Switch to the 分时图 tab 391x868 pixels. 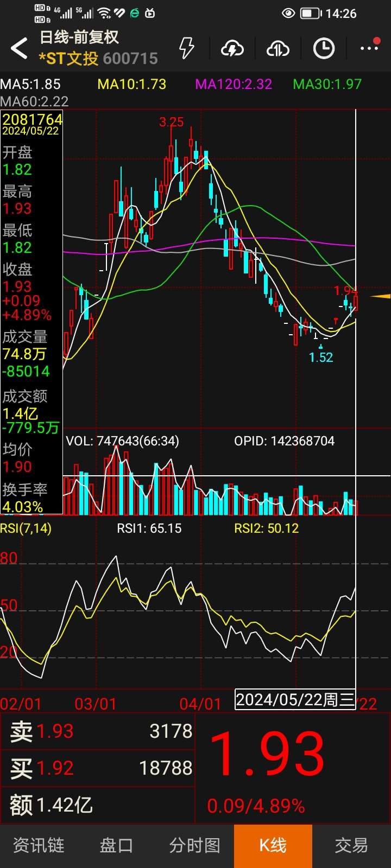point(194,845)
